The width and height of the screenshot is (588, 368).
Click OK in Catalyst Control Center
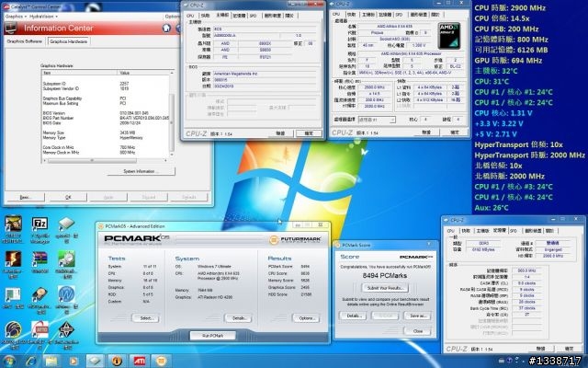point(68,197)
